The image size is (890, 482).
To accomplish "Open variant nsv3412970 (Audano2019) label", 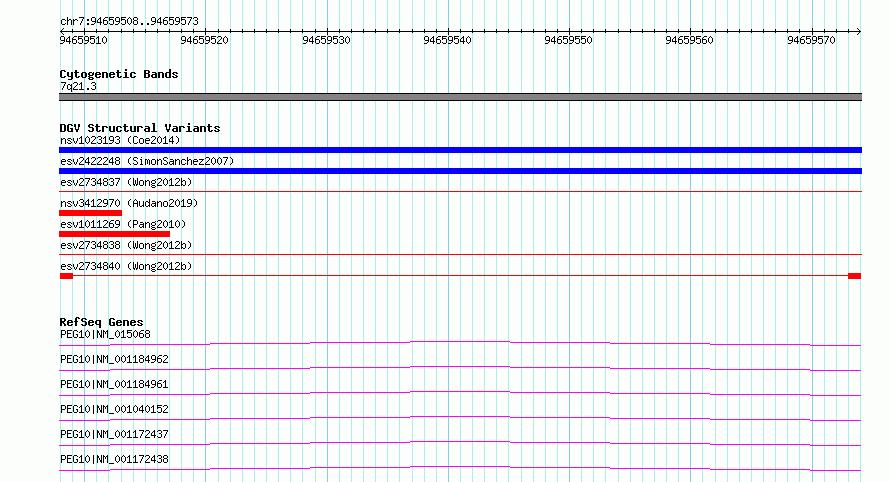I will click(129, 203).
